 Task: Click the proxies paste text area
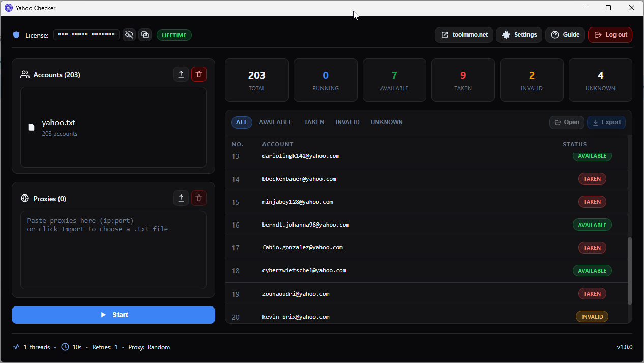(113, 250)
